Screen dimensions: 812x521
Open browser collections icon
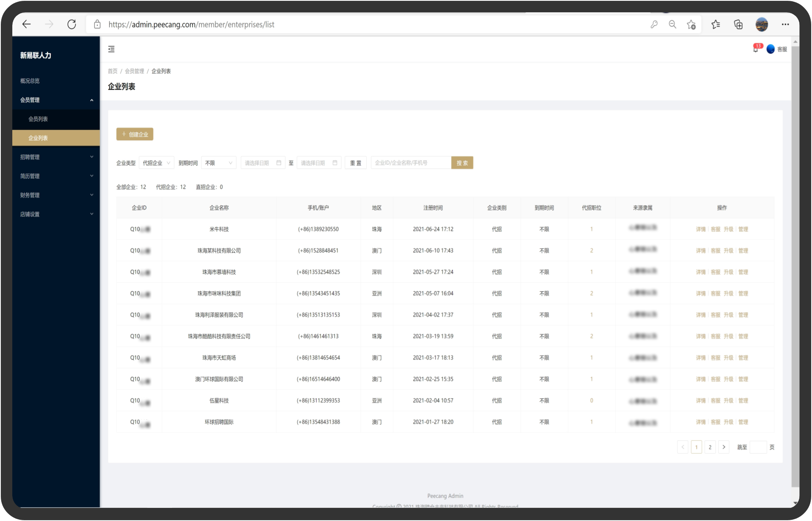[x=738, y=25]
